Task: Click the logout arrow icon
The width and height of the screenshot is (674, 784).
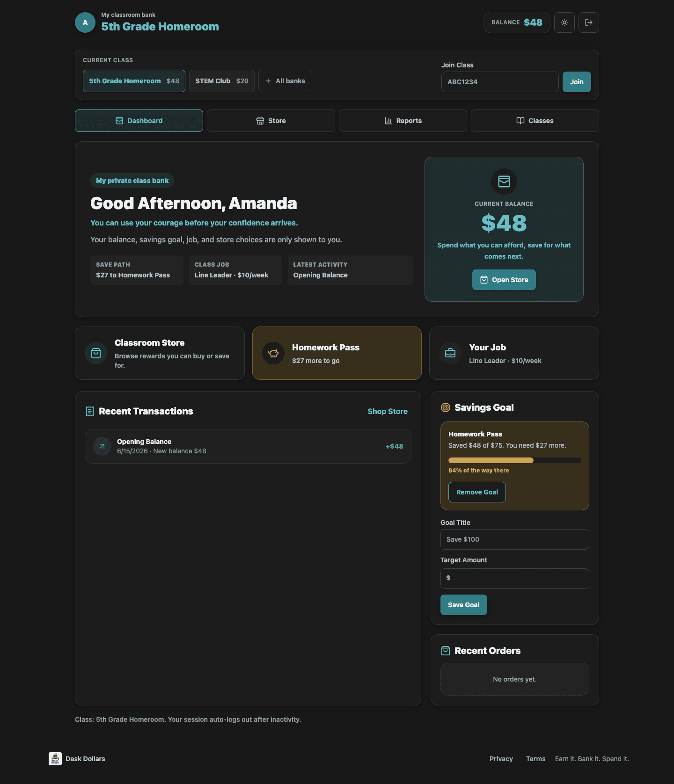Action: coord(589,22)
